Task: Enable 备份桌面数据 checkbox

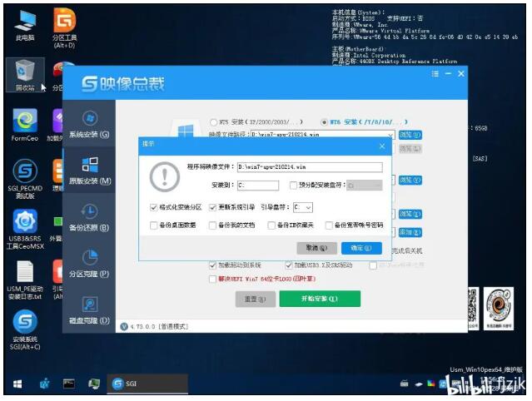Action: pyautogui.click(x=153, y=225)
